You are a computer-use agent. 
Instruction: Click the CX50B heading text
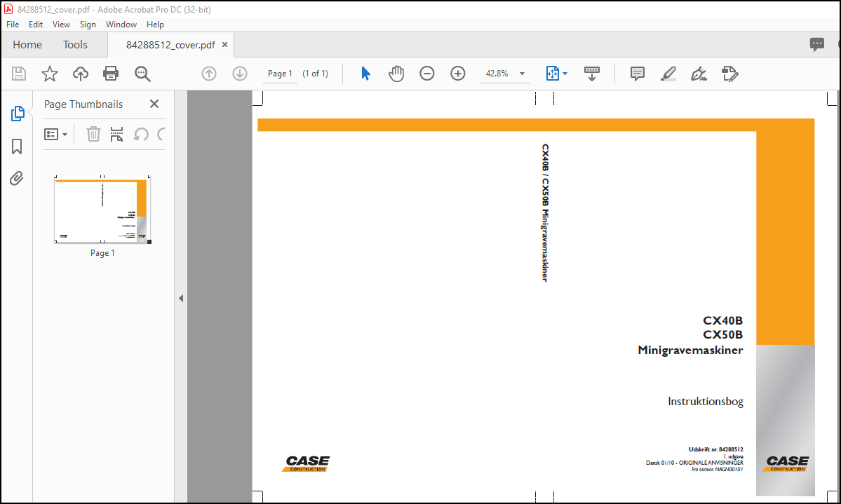coord(722,334)
